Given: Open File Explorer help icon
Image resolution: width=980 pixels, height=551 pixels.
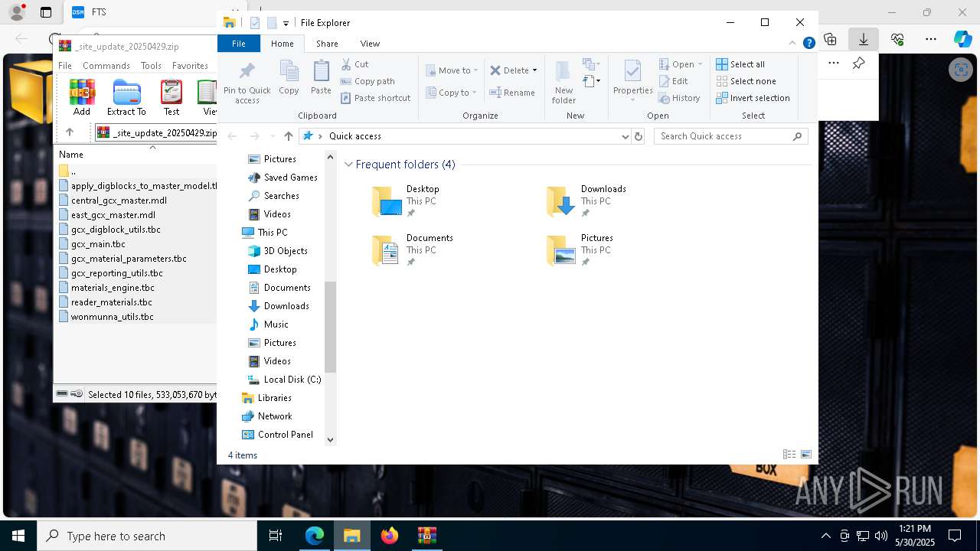Looking at the screenshot, I should [808, 44].
